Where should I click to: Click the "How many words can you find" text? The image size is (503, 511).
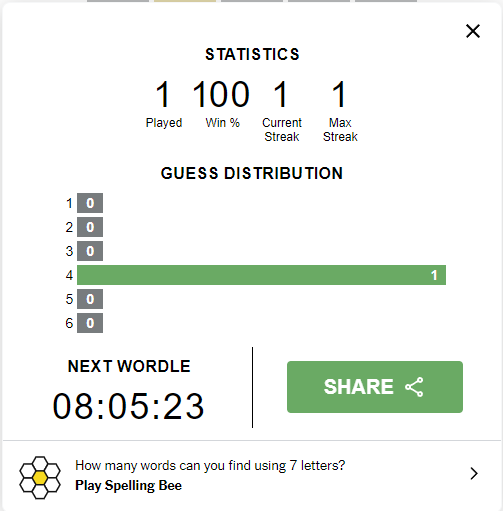pos(210,466)
